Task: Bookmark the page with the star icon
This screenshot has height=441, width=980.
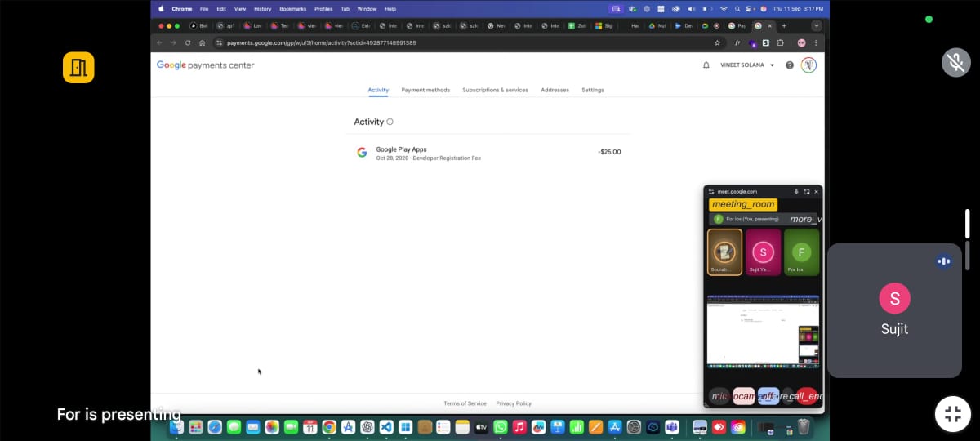Action: click(717, 42)
